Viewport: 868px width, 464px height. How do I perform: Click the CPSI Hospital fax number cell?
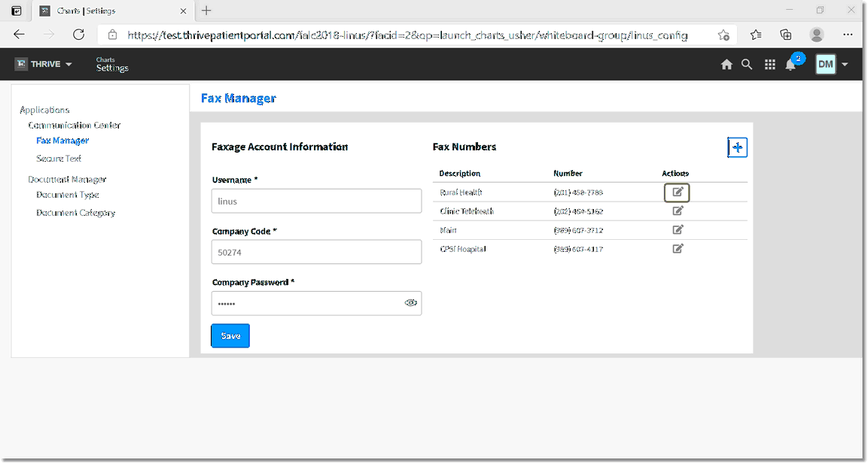(578, 249)
